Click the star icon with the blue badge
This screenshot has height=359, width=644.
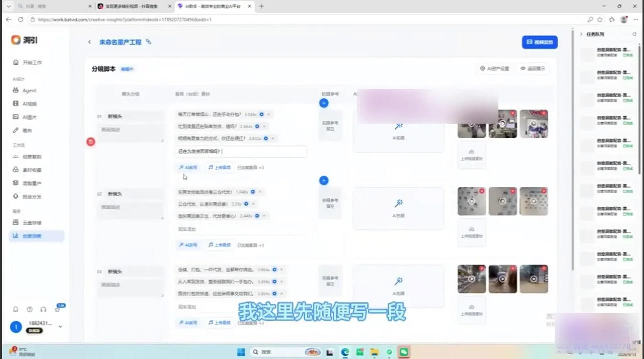[58, 309]
